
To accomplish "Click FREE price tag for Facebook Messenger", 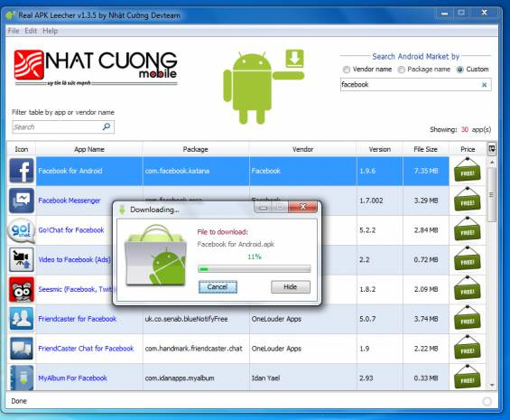I will click(x=467, y=200).
